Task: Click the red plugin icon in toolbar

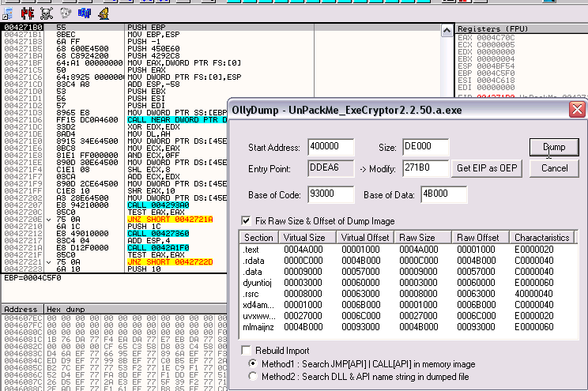Action: point(28,13)
